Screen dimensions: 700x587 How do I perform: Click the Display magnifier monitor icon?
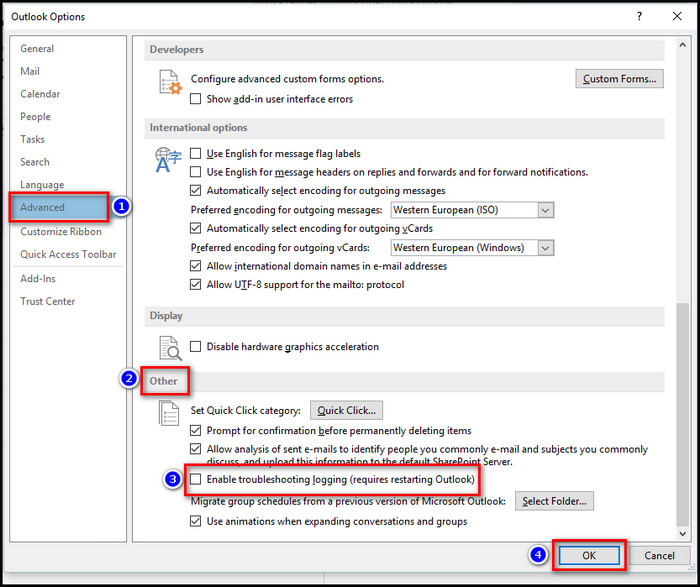click(168, 347)
